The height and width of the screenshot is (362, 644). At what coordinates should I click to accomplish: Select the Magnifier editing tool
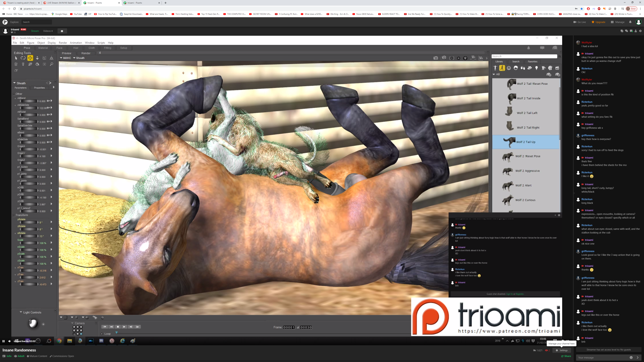pos(51,64)
